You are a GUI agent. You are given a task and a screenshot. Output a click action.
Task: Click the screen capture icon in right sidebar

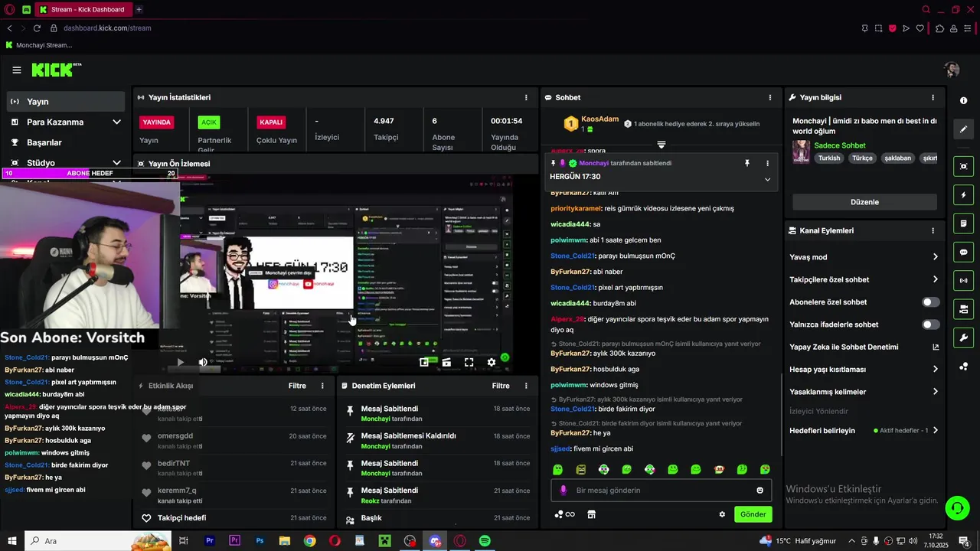pyautogui.click(x=963, y=166)
